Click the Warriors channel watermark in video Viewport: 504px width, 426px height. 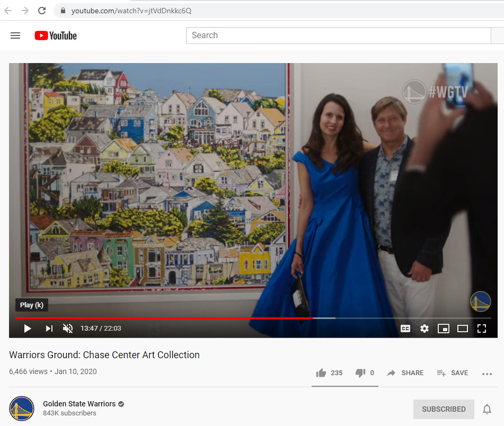(x=480, y=301)
